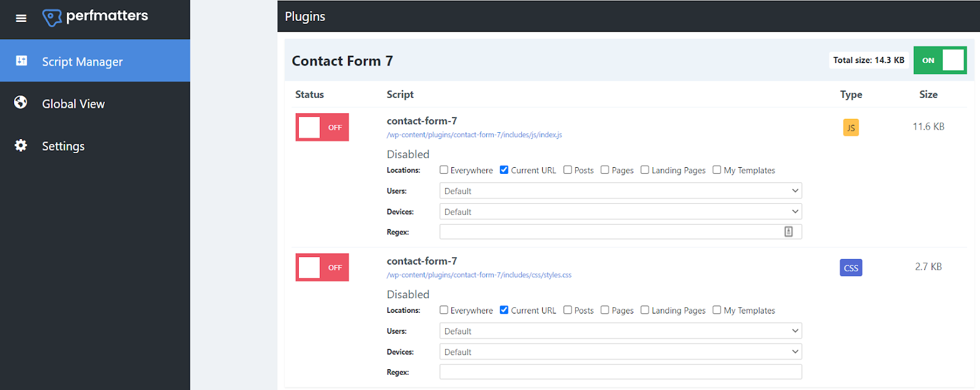Click the CSS type badge
The image size is (980, 390).
(851, 268)
